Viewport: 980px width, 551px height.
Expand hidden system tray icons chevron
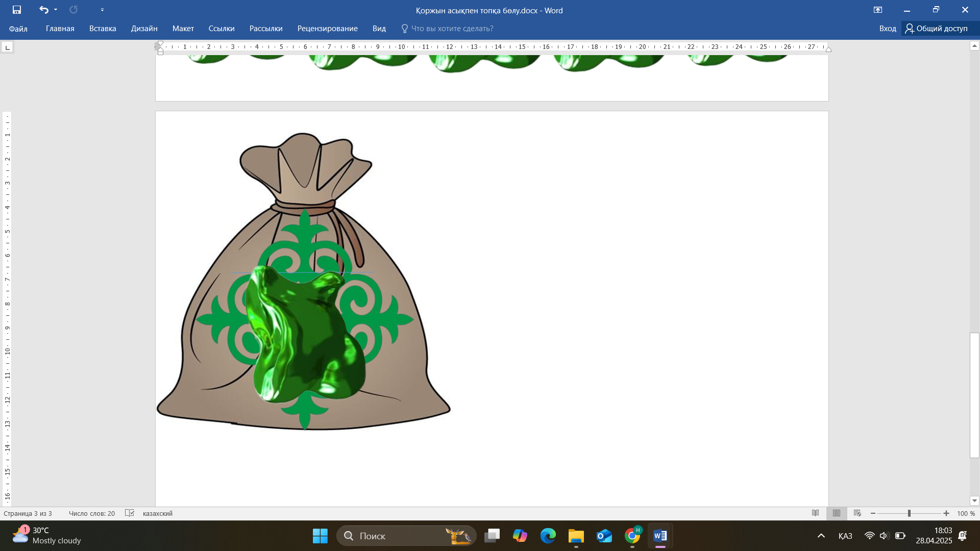coord(821,536)
